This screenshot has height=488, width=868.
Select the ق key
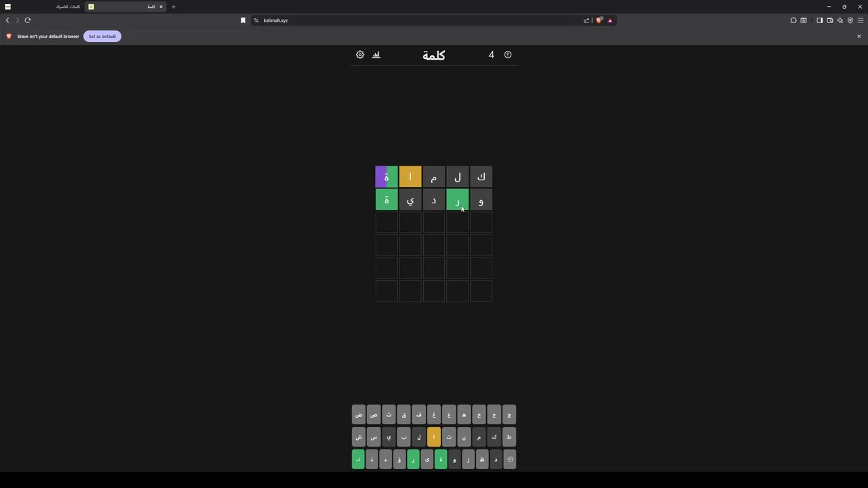pos(403,415)
